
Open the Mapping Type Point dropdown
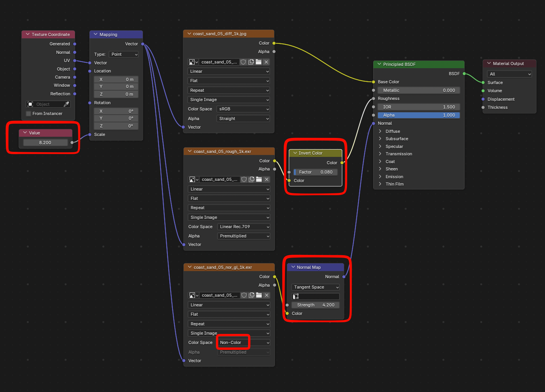[x=124, y=54]
